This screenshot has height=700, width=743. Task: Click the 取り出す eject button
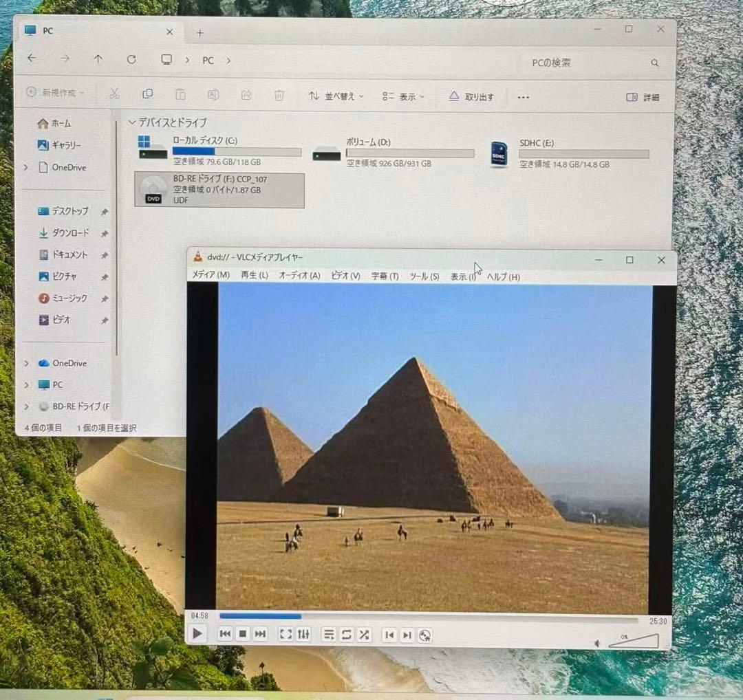[x=471, y=97]
